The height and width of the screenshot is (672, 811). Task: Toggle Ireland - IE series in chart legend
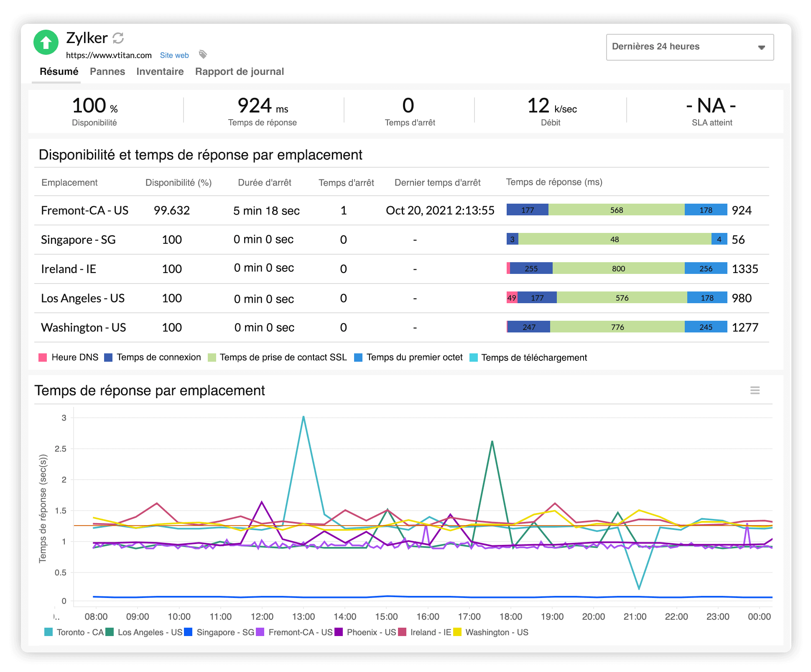tap(425, 632)
